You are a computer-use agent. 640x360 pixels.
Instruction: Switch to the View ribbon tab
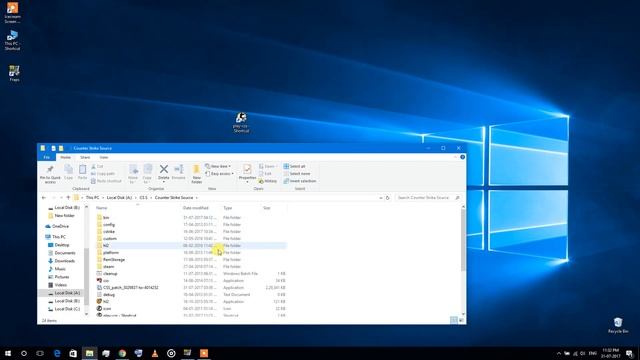[104, 157]
